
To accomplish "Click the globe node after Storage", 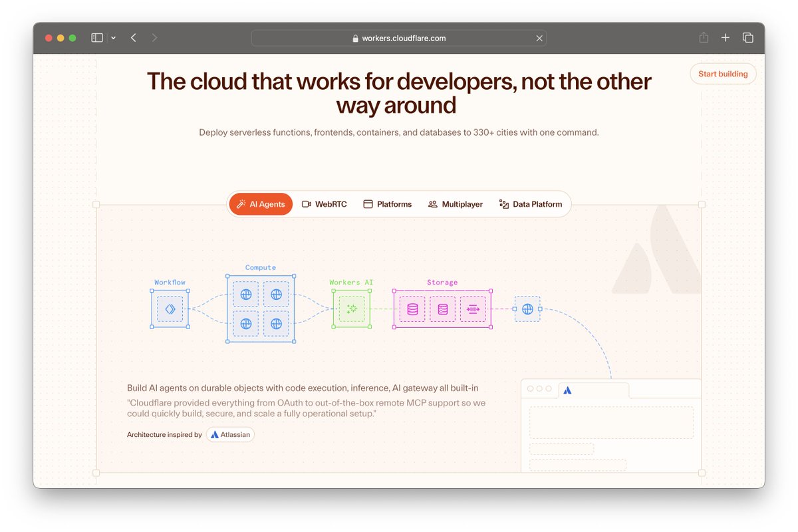I will coord(527,309).
